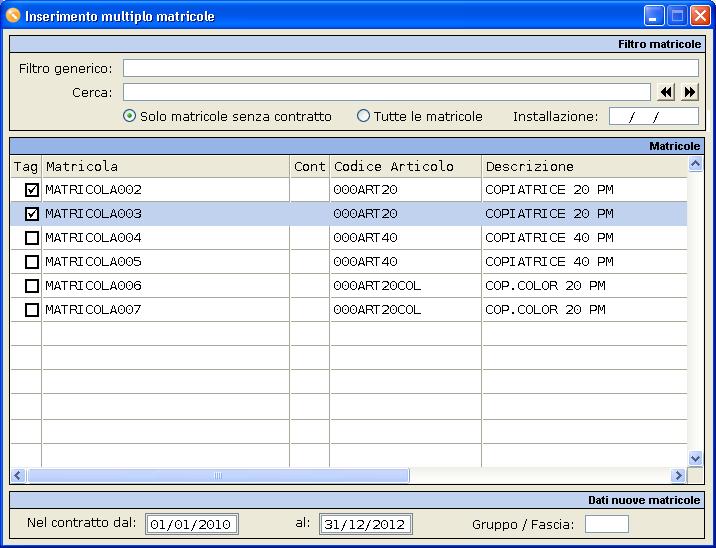Click the vertical scrollbar up arrow
716x548 pixels.
(695, 163)
